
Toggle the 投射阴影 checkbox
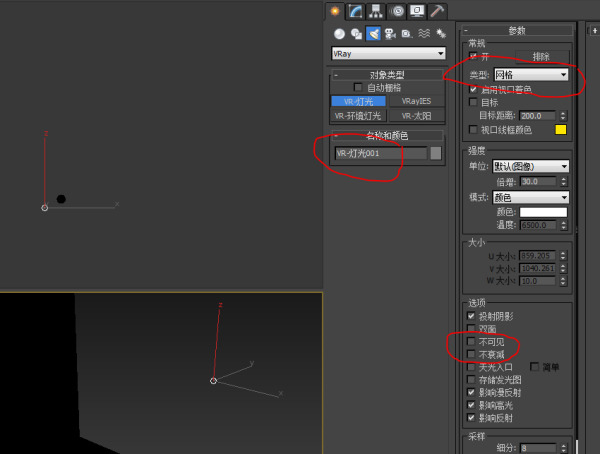pos(471,316)
